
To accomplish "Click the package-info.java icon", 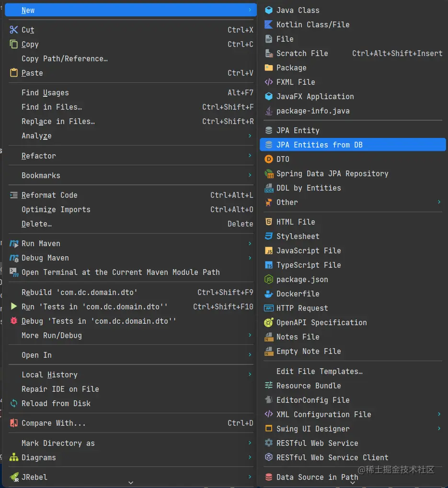I will [268, 111].
